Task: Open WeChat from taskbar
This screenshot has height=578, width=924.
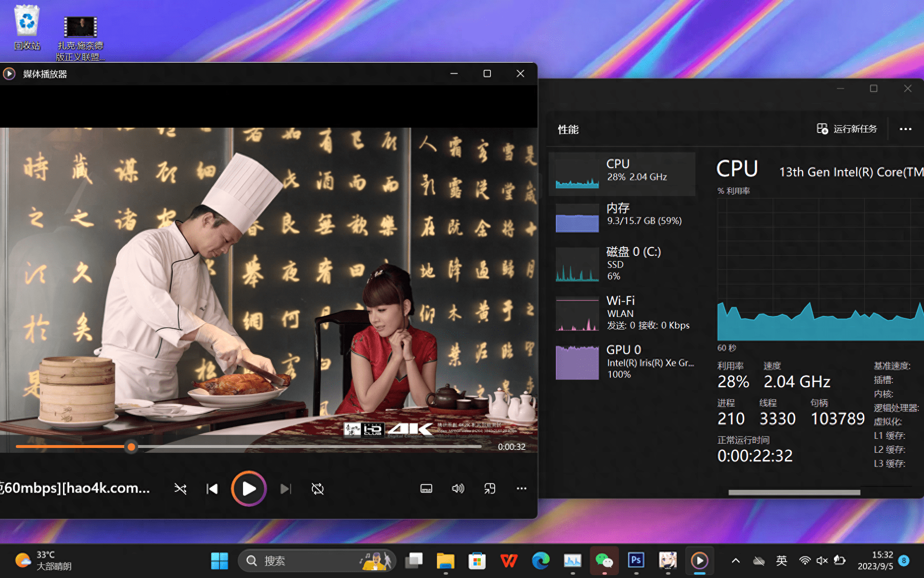Action: pos(604,561)
